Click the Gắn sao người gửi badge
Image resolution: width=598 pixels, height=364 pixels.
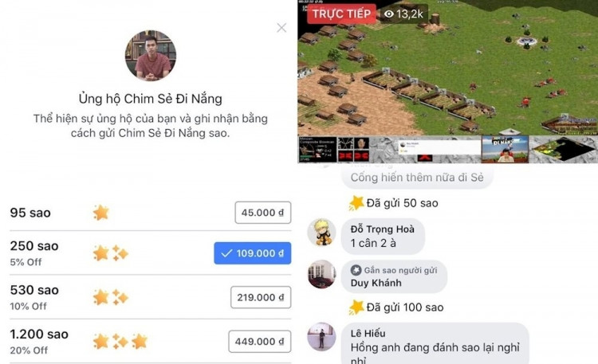pyautogui.click(x=394, y=270)
